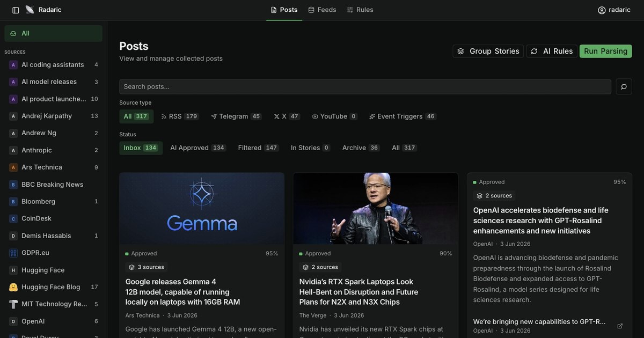The width and height of the screenshot is (644, 338).
Task: Click the GDPR.eu source icon
Action: 13,253
